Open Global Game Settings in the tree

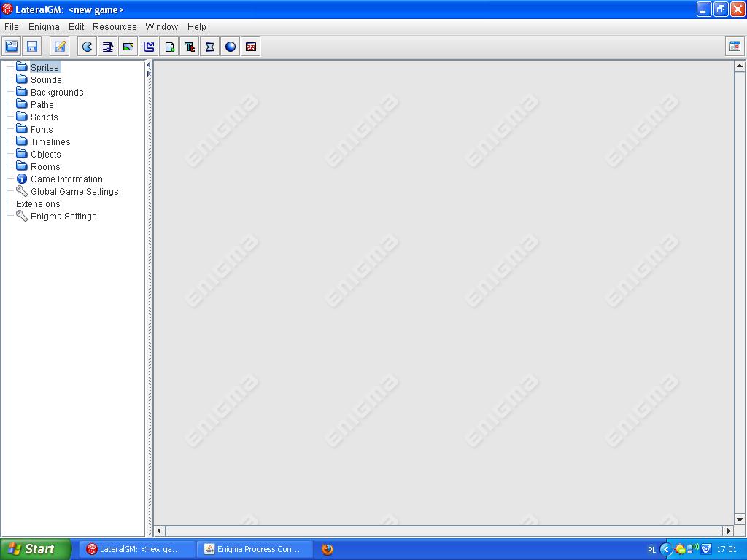pyautogui.click(x=74, y=192)
